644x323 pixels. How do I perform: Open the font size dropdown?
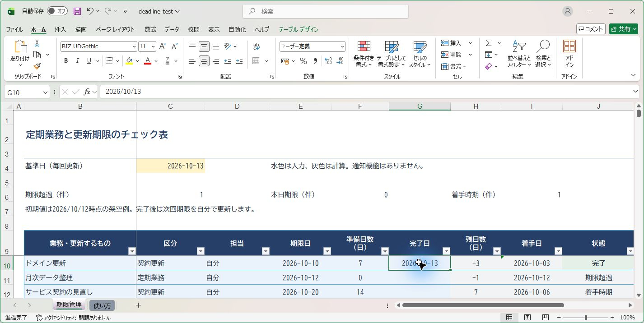pyautogui.click(x=153, y=46)
